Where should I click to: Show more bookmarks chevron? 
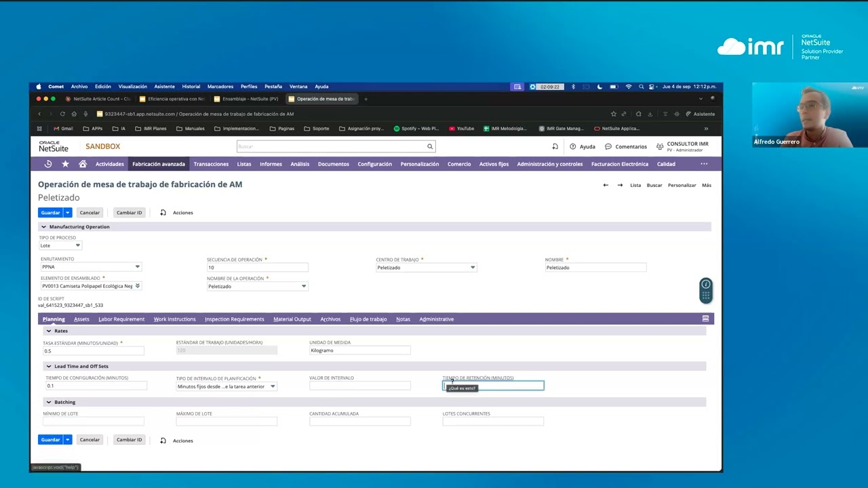706,128
